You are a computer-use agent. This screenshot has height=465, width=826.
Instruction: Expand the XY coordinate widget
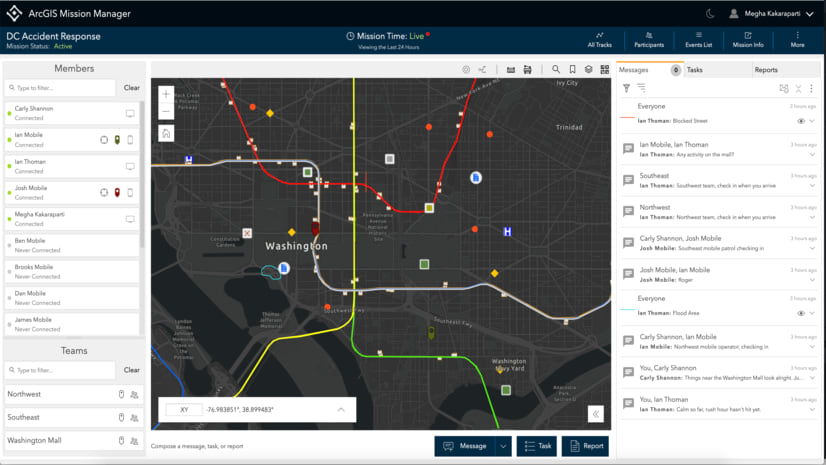coord(341,409)
